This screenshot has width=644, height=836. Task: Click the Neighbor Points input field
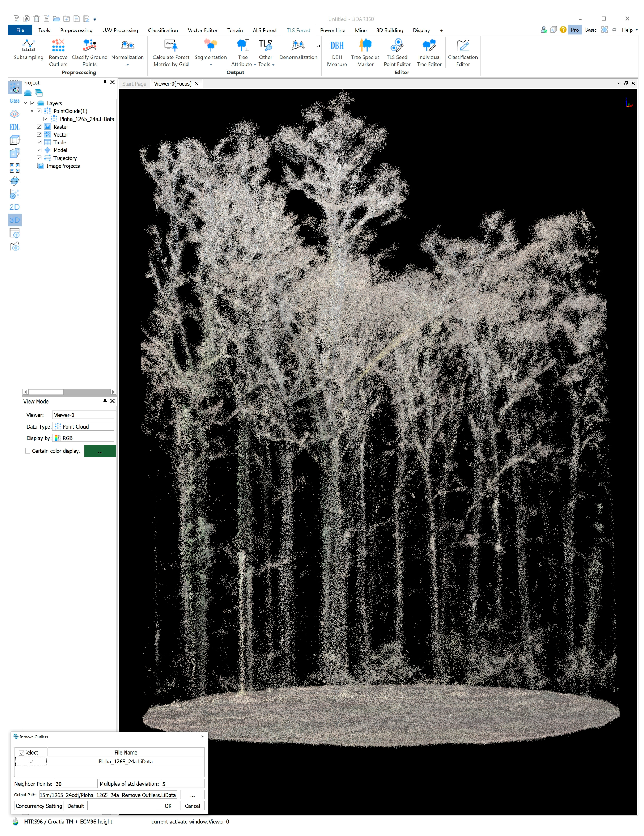[x=76, y=784]
